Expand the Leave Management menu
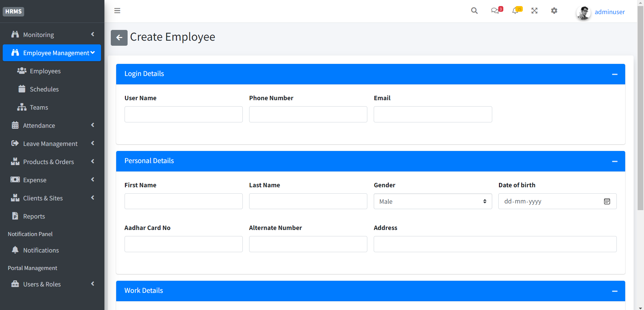Viewport: 644px width, 310px height. [x=50, y=144]
